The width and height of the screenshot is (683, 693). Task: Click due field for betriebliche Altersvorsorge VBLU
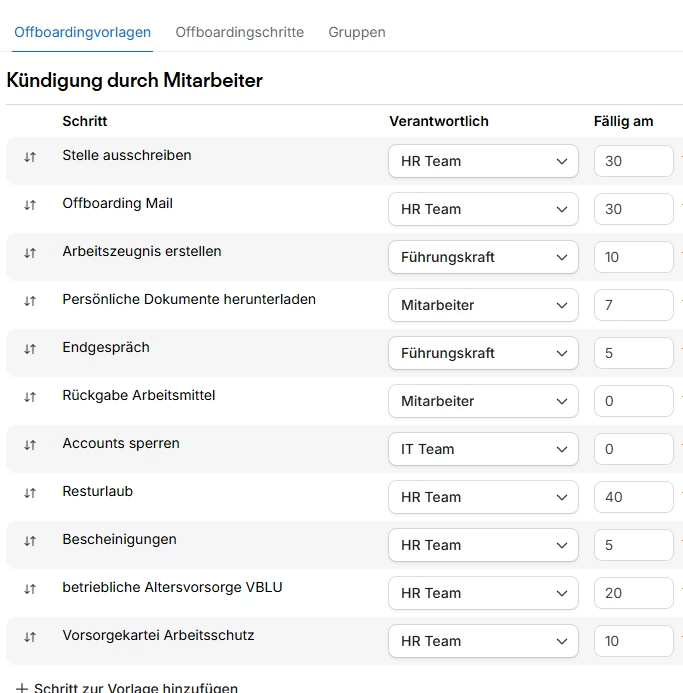click(x=633, y=593)
